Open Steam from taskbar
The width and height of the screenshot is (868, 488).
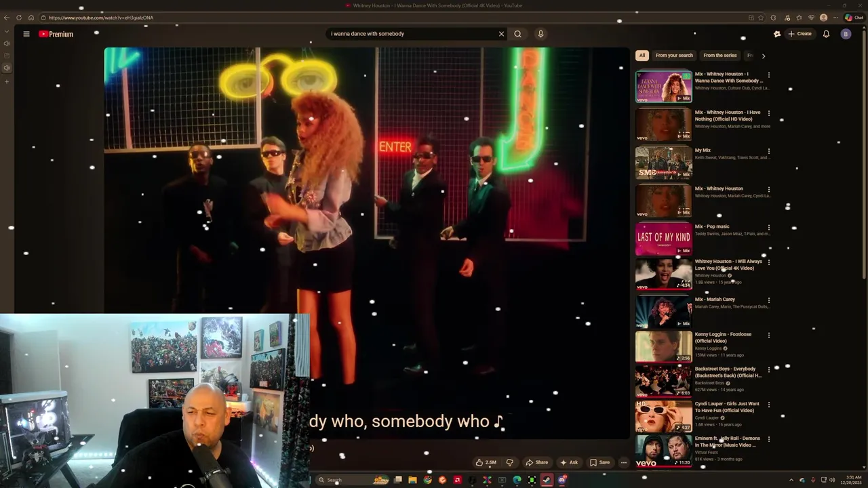click(547, 480)
